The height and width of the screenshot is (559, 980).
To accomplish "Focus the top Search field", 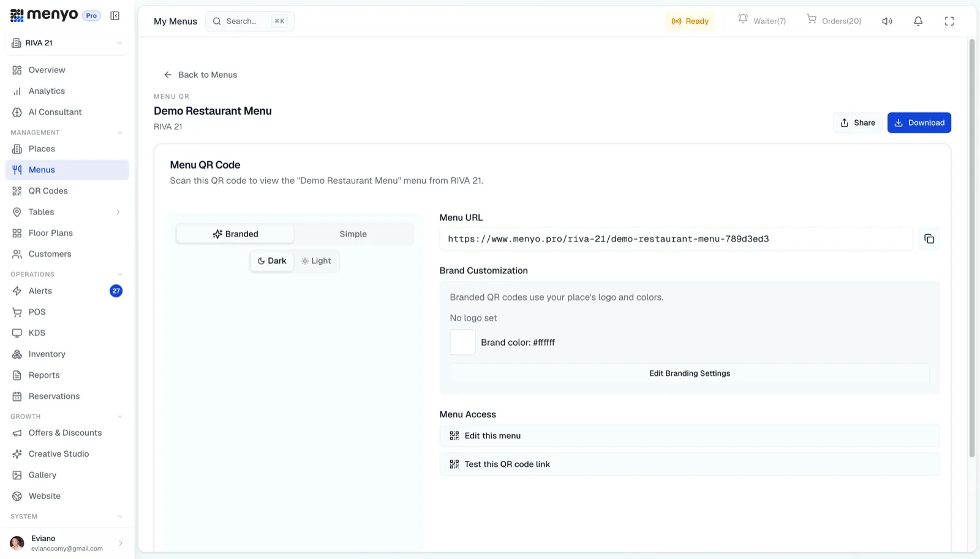I will pos(250,21).
